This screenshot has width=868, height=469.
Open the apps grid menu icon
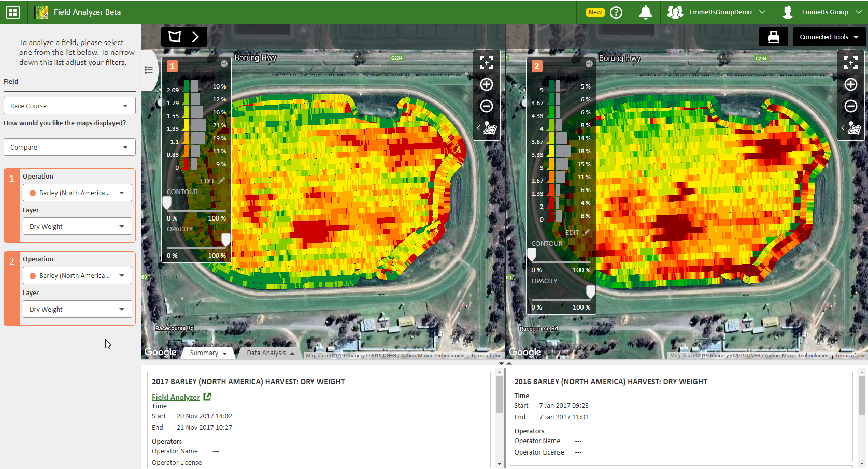point(13,12)
